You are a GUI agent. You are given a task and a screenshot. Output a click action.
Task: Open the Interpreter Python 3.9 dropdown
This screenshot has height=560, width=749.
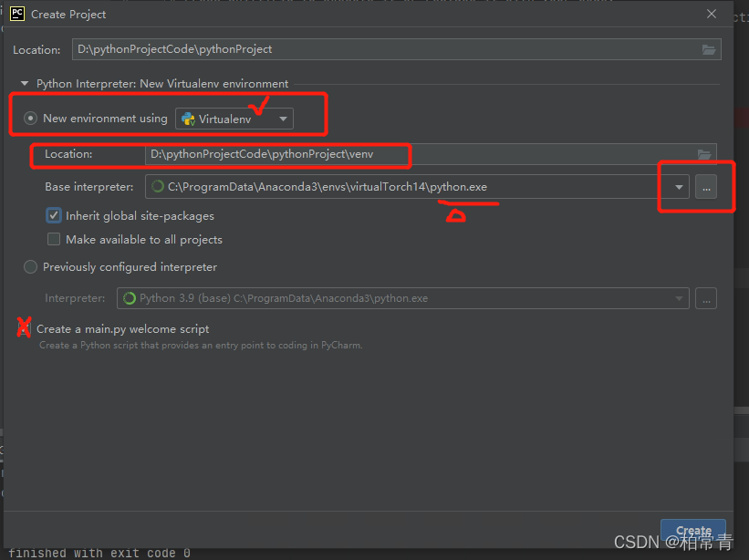(x=402, y=298)
